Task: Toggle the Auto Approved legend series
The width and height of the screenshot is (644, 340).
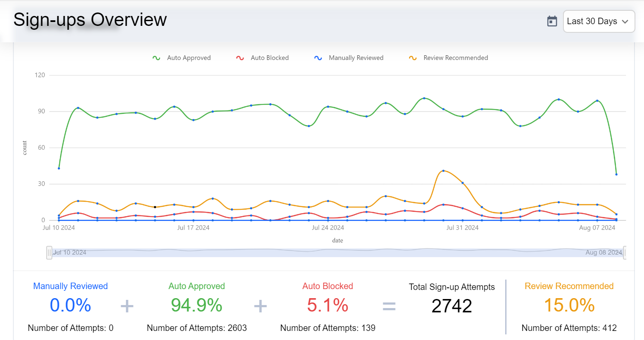Action: (x=189, y=58)
